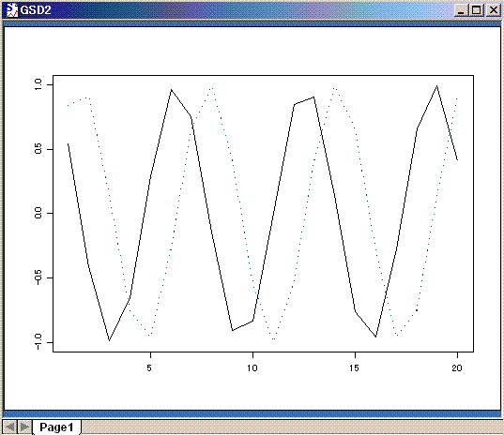Select the y-axis tick label -1.0

pos(38,341)
